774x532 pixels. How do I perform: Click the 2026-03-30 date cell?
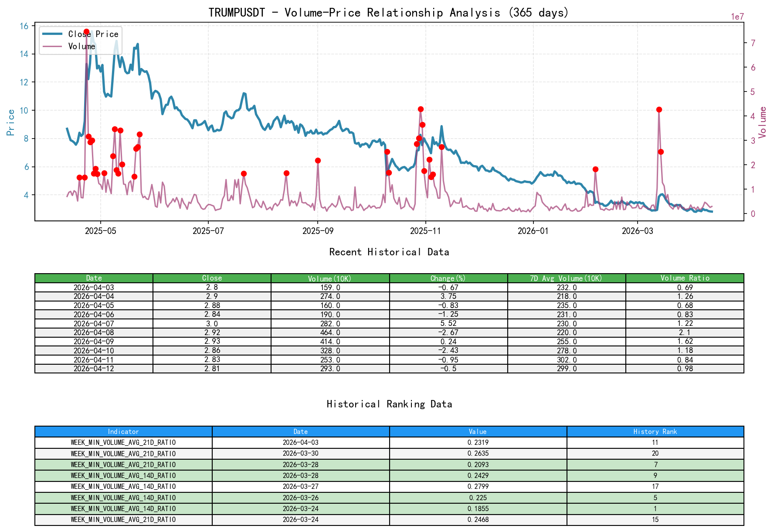301,454
